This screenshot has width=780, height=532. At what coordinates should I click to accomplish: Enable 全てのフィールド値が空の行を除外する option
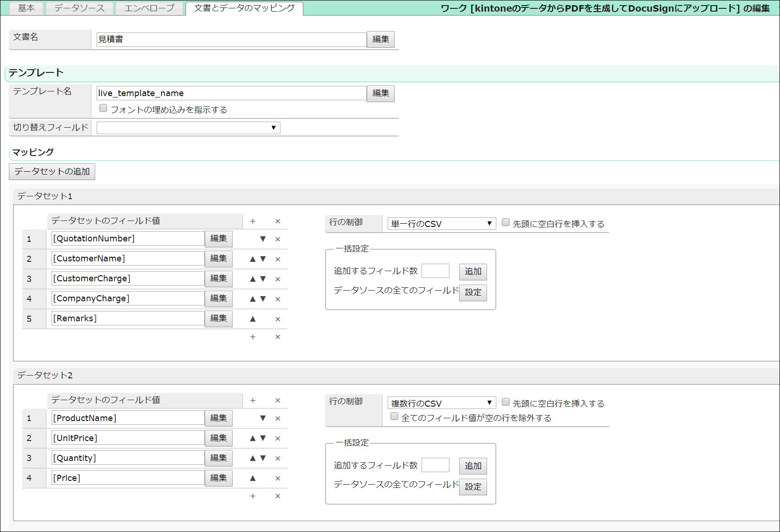pyautogui.click(x=394, y=416)
